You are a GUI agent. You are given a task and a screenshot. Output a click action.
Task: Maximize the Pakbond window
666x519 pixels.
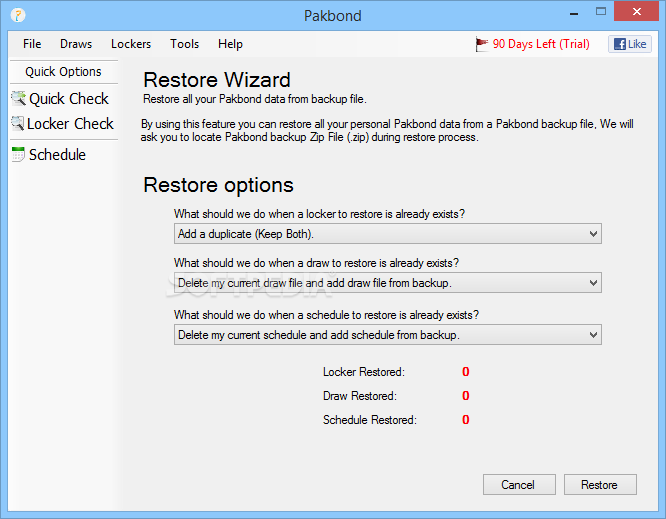pos(601,12)
